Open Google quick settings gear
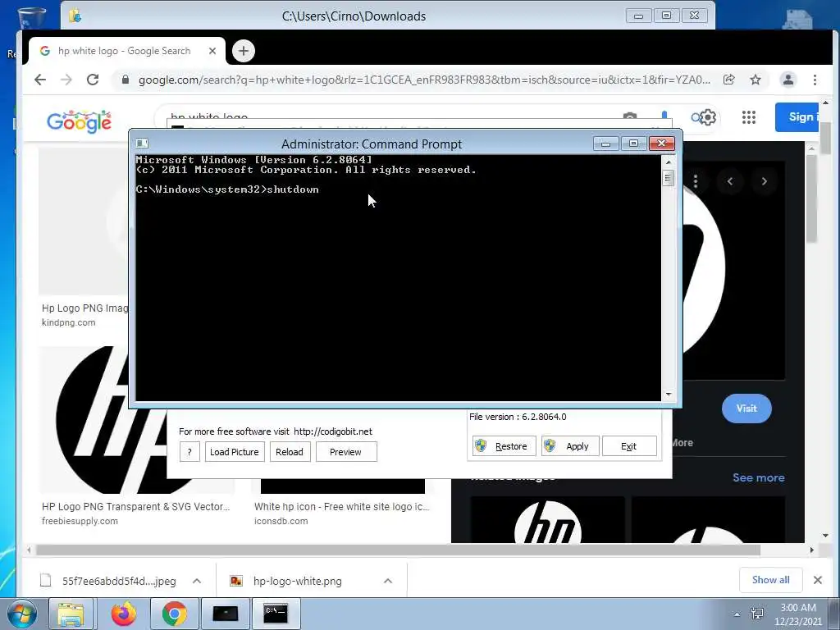Image resolution: width=840 pixels, height=630 pixels. pyautogui.click(x=707, y=116)
